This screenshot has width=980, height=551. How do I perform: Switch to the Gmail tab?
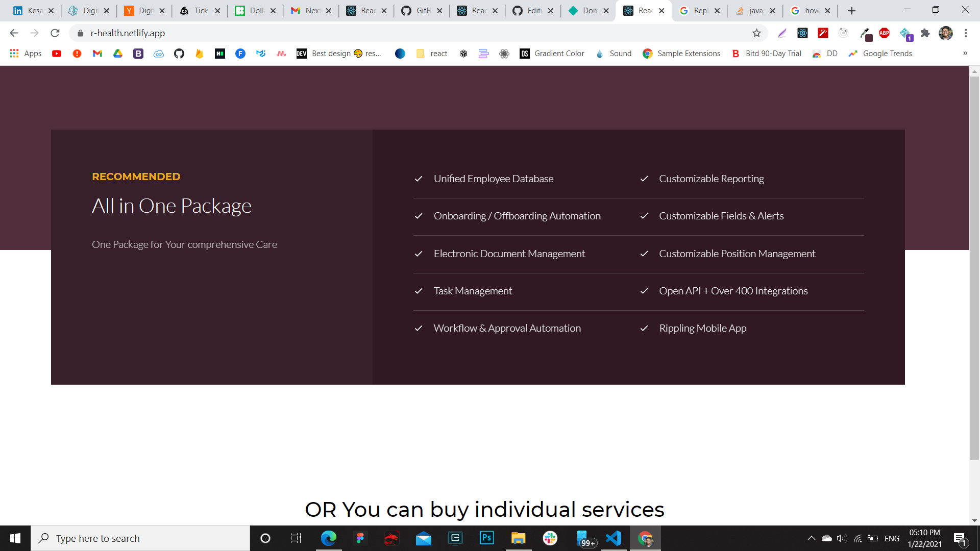click(x=305, y=11)
